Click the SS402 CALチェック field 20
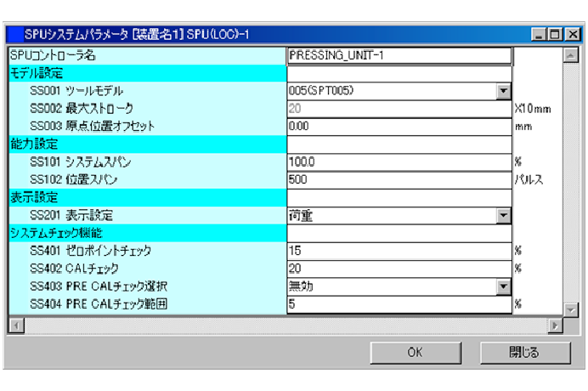The width and height of the screenshot is (588, 391). click(x=399, y=269)
